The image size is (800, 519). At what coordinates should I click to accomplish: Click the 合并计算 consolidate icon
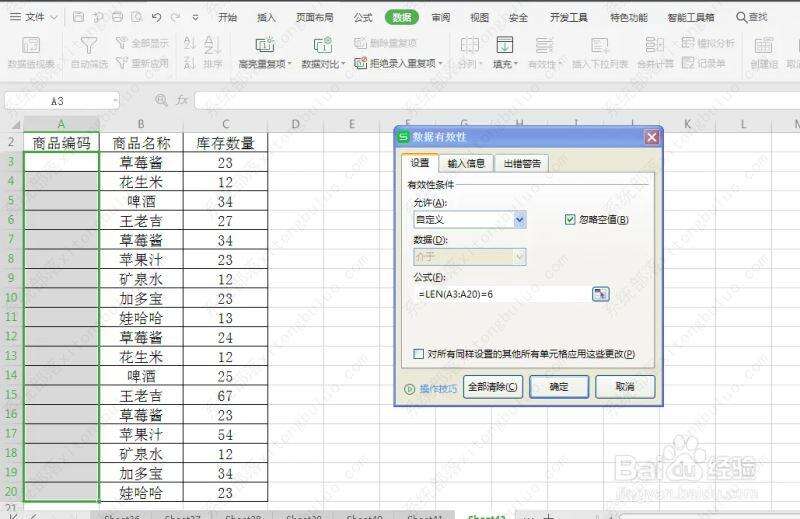coord(655,45)
